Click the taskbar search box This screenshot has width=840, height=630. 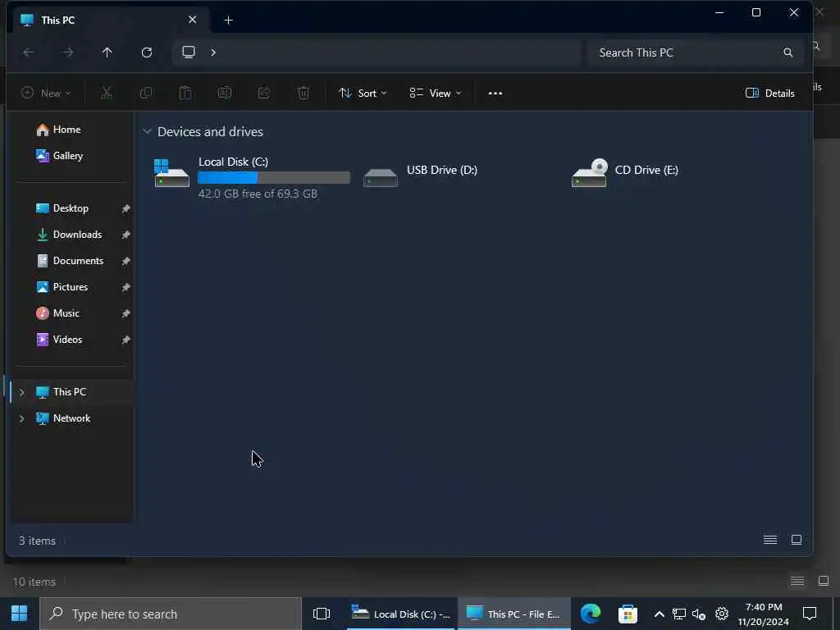click(171, 614)
